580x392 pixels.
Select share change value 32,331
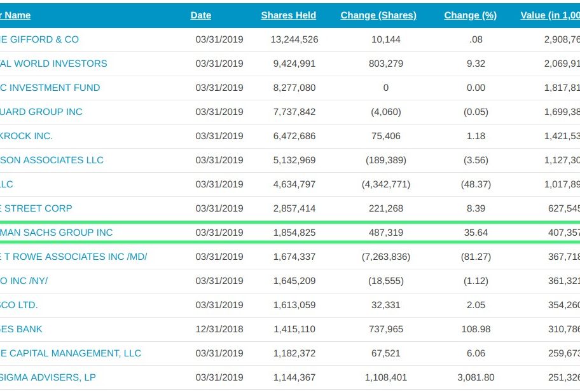tap(386, 305)
